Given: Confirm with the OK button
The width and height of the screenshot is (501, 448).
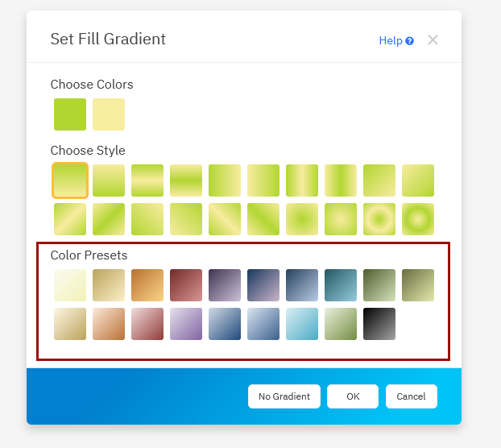Looking at the screenshot, I should pyautogui.click(x=353, y=396).
